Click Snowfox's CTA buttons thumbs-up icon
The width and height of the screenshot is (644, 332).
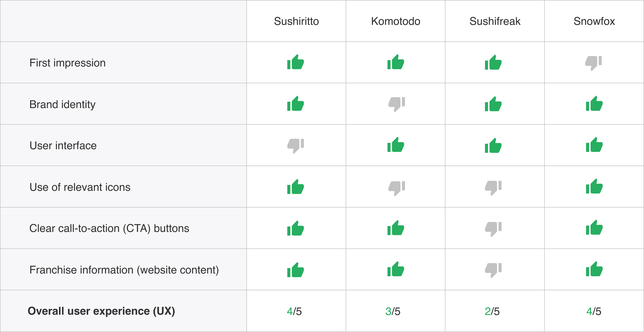[x=594, y=227]
